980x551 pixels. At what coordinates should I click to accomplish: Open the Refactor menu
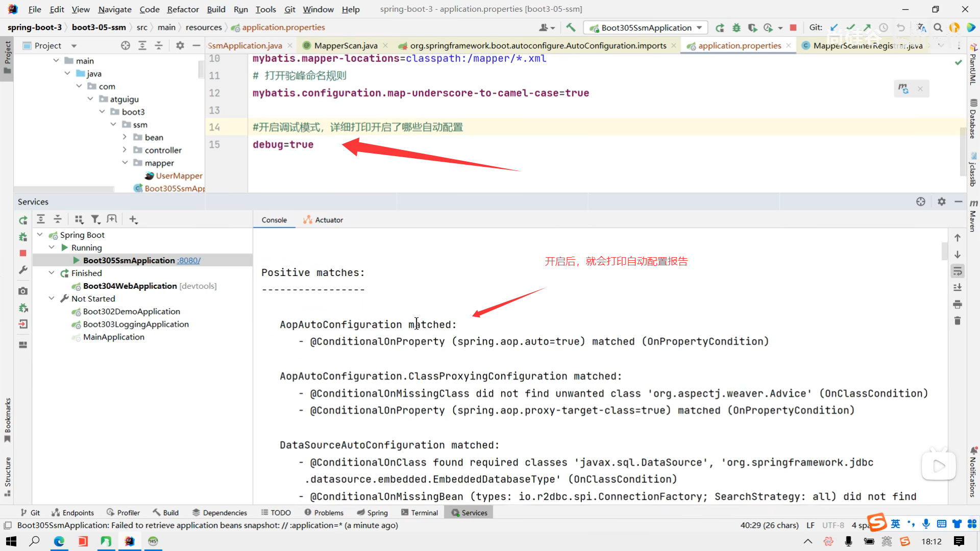point(183,9)
